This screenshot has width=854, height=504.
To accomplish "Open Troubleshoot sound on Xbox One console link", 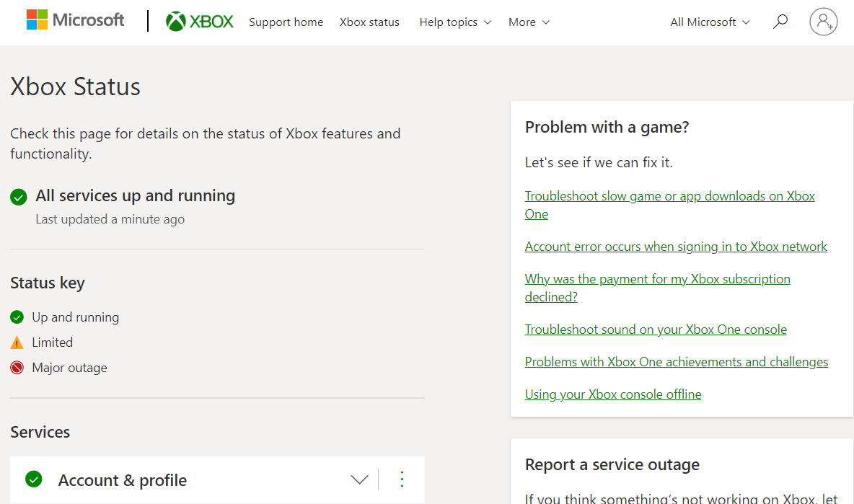I will coord(656,330).
